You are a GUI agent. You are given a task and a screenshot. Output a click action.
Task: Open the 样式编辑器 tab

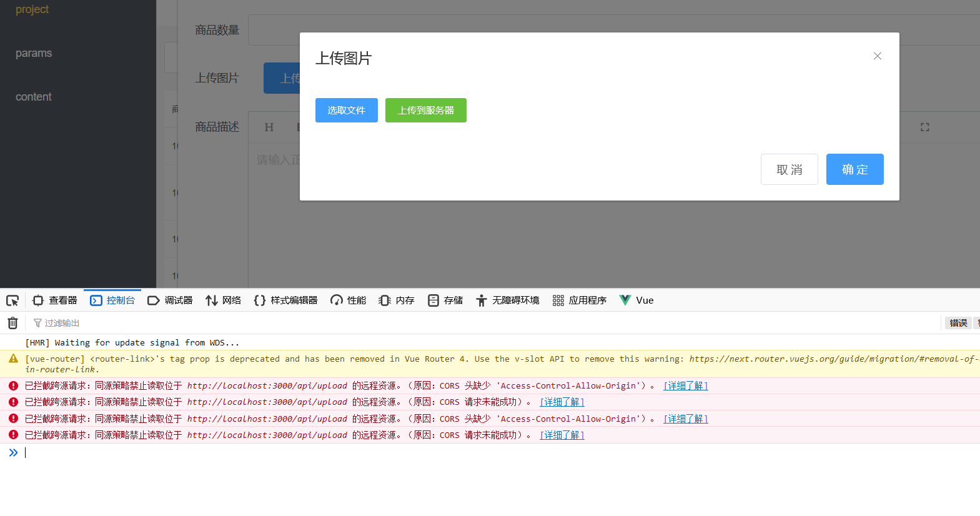(x=285, y=300)
